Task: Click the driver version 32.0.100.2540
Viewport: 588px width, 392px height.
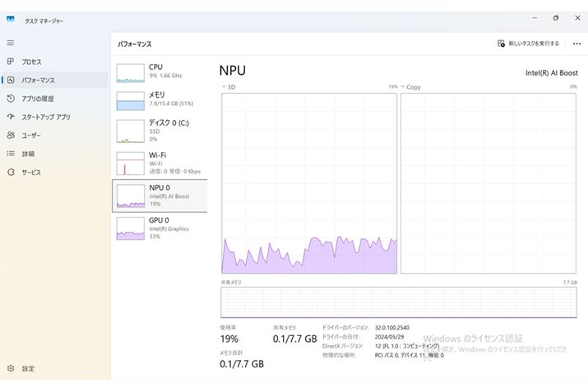Action: coord(392,328)
